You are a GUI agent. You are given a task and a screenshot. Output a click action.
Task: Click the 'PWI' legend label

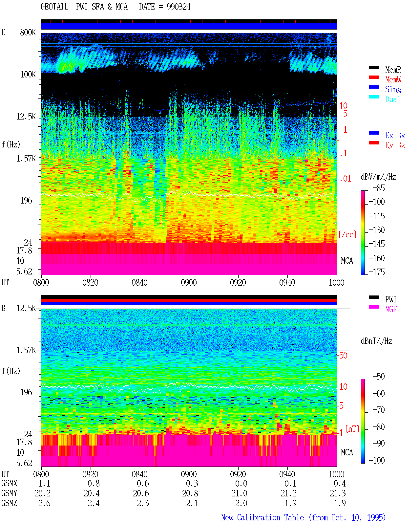click(391, 299)
